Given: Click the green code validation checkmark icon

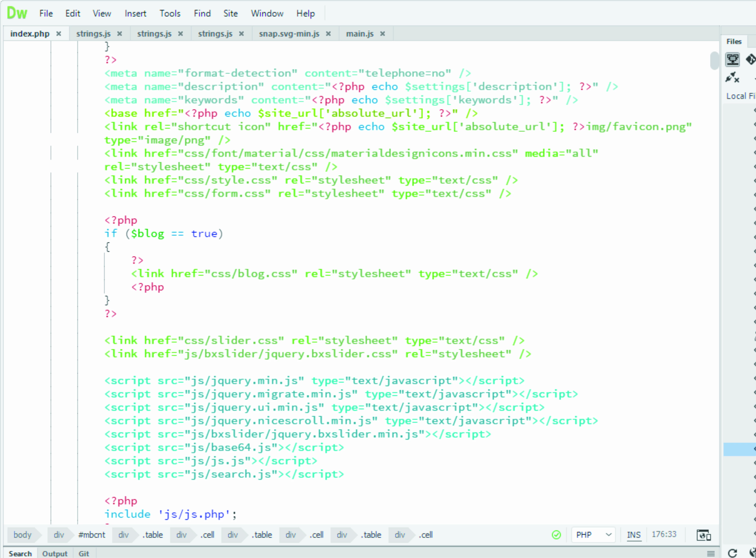Looking at the screenshot, I should 556,535.
